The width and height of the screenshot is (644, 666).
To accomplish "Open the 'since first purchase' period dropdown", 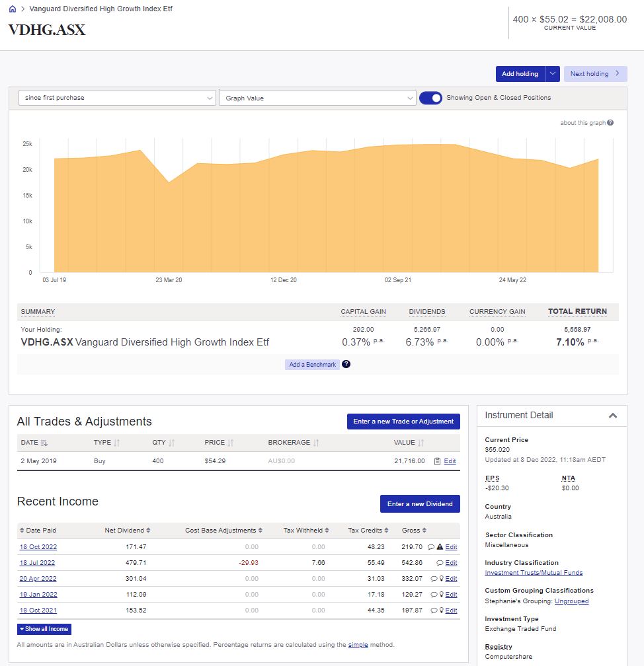I will point(117,98).
